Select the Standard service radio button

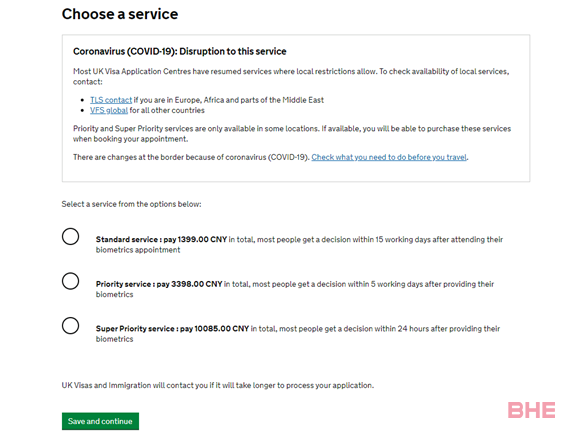(x=70, y=237)
